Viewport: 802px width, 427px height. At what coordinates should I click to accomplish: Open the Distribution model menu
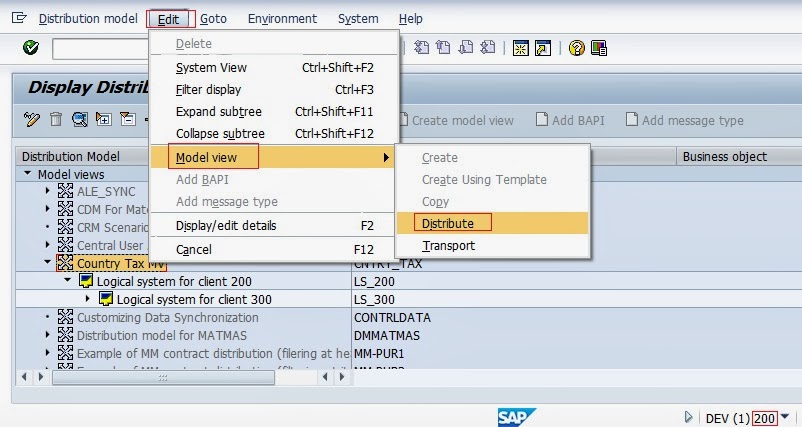pyautogui.click(x=88, y=19)
